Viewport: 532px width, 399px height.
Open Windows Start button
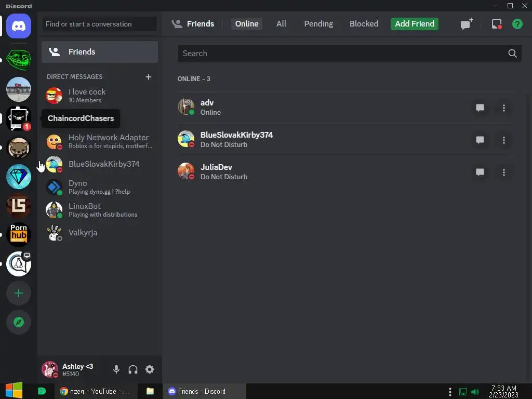click(14, 391)
